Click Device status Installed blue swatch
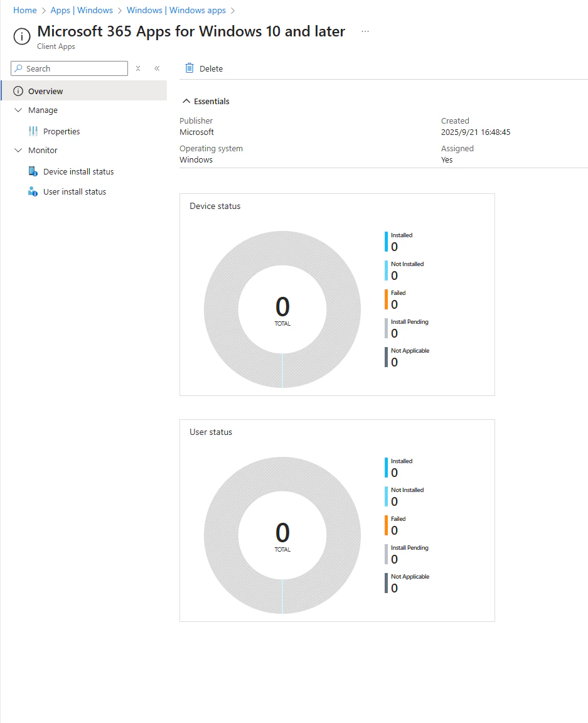The width and height of the screenshot is (588, 723). (x=386, y=242)
